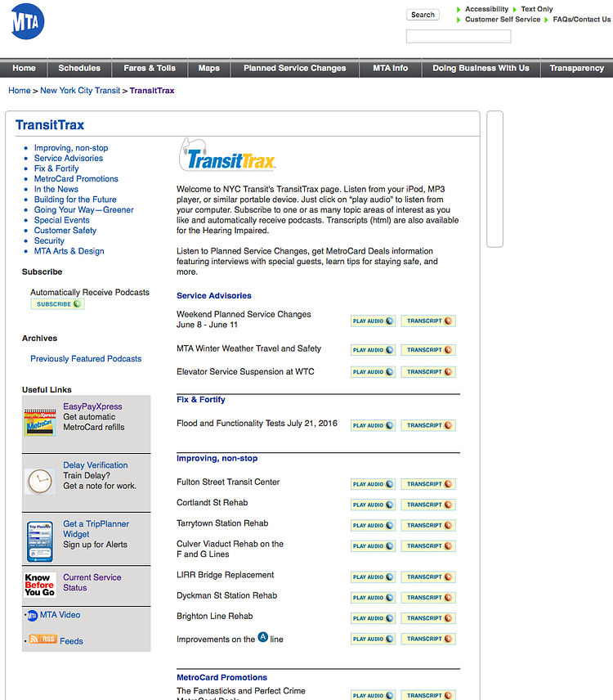This screenshot has height=700, width=613.
Task: Click the TripPlanner widget thumbnail
Action: click(x=40, y=541)
